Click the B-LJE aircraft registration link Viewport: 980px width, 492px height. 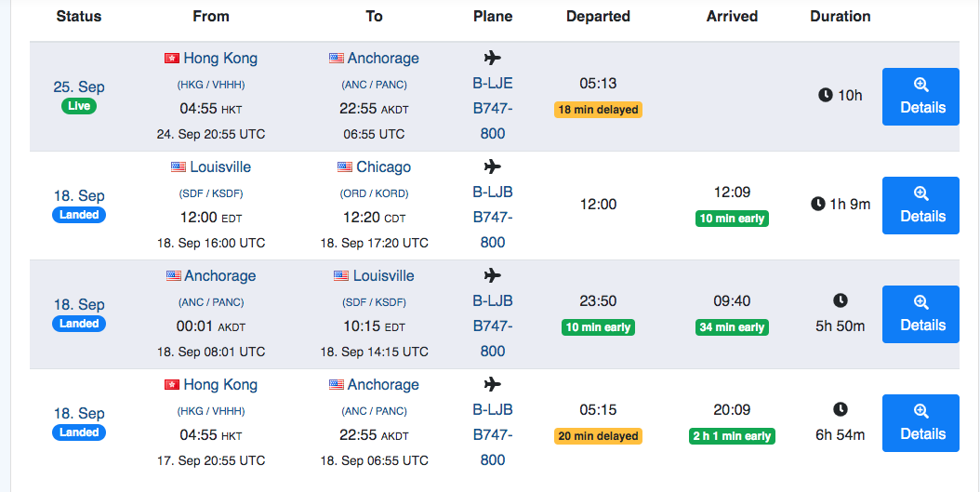493,84
